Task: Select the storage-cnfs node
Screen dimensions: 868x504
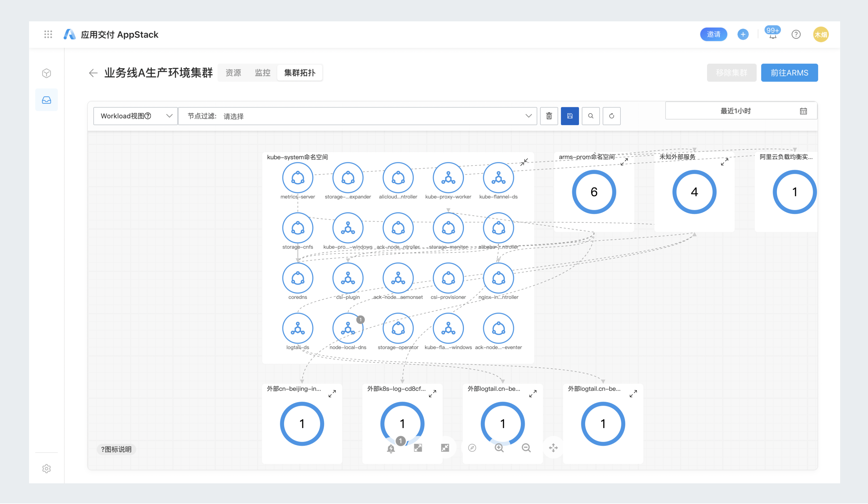Action: (x=298, y=228)
